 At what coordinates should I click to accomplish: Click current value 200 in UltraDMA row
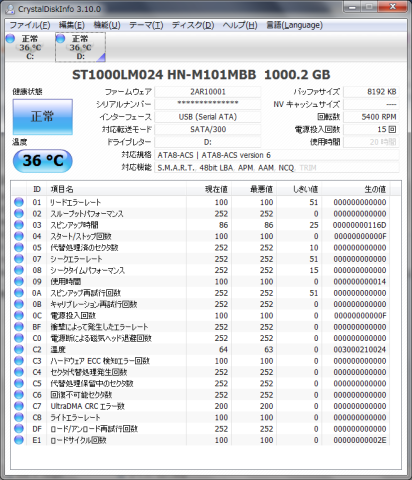click(x=221, y=406)
